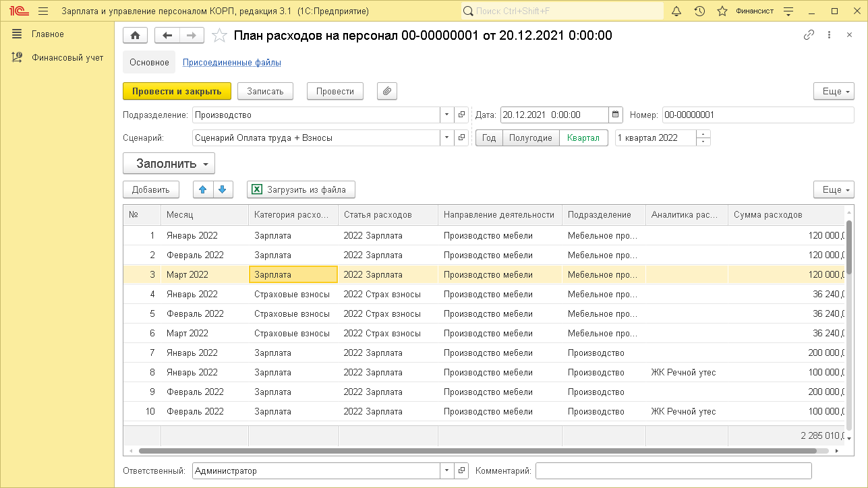Open Главное section in sidebar

tap(47, 34)
